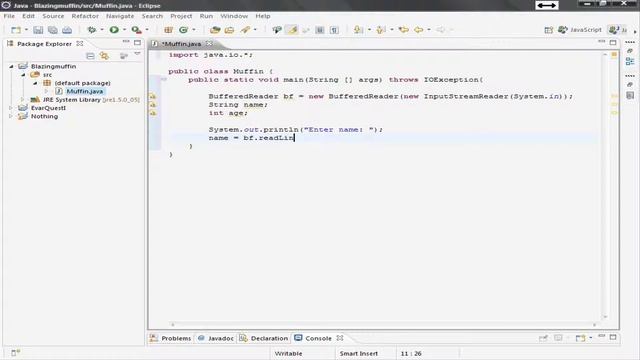The image size is (640, 360).
Task: Toggle Show Whitespace Characters icon
Action: tap(334, 30)
